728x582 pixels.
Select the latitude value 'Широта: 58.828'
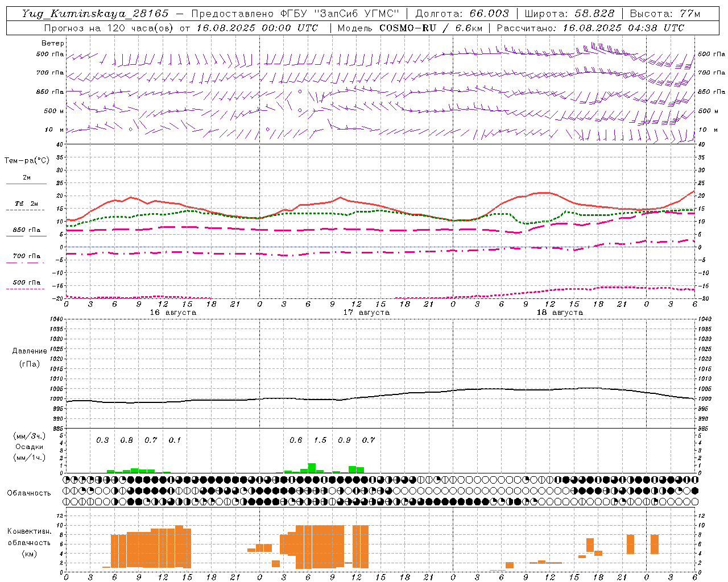point(569,14)
